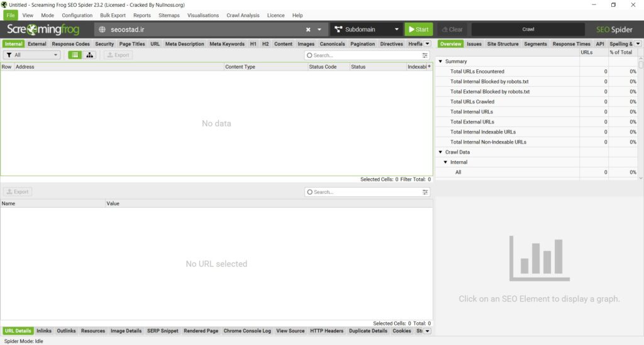Click the globe icon beside the URL

pyautogui.click(x=103, y=30)
